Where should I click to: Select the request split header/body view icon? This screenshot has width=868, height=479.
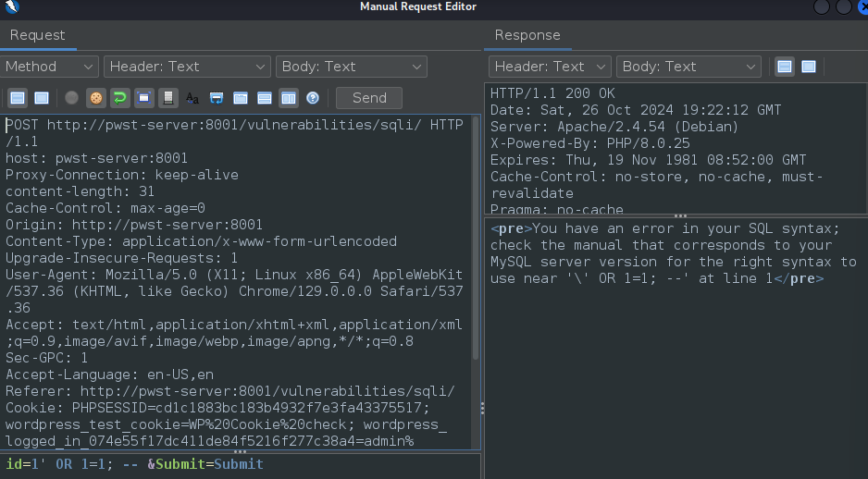[x=18, y=98]
